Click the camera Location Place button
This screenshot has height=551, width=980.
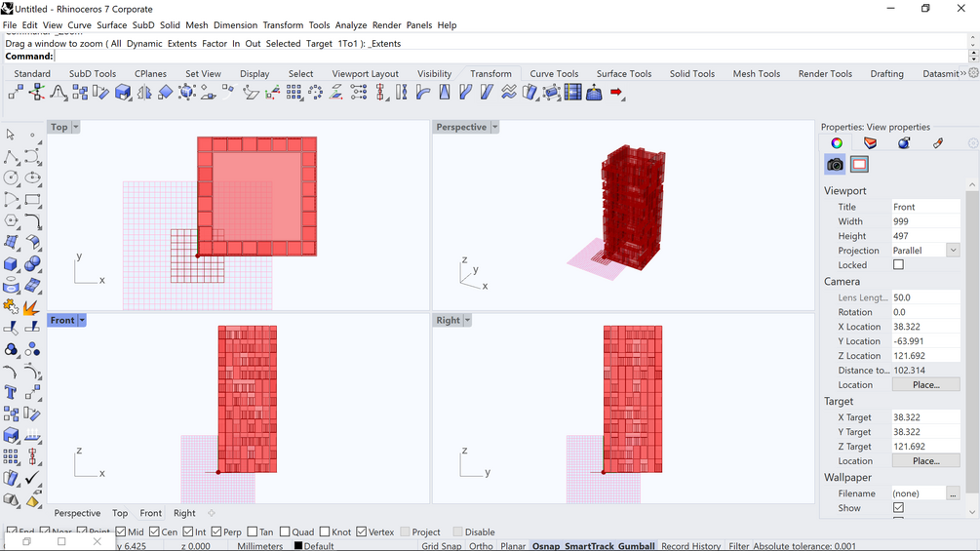tap(925, 385)
